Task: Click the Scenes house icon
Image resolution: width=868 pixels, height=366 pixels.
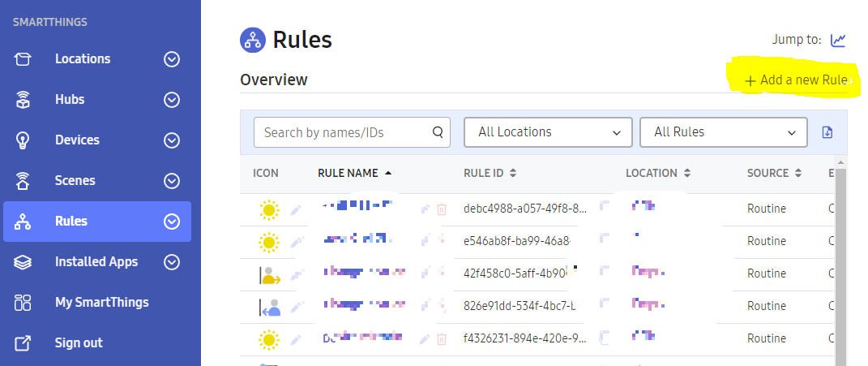Action: (x=22, y=180)
